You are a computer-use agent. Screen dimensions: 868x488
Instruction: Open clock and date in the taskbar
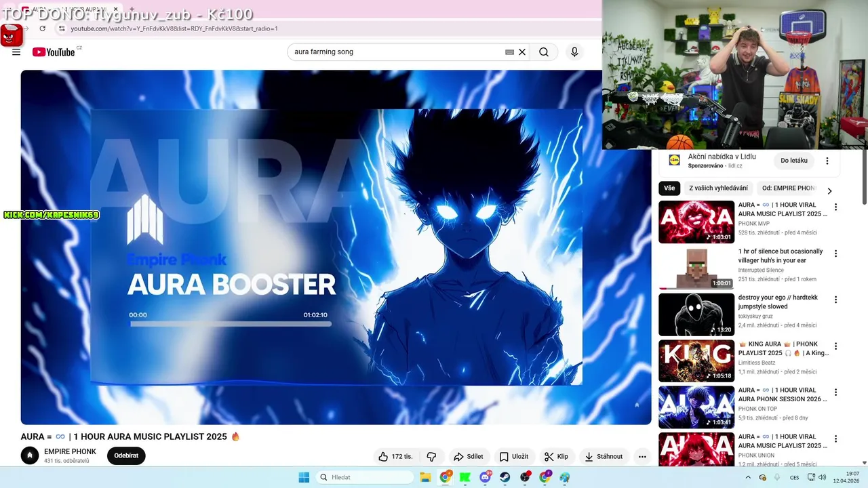tap(846, 477)
